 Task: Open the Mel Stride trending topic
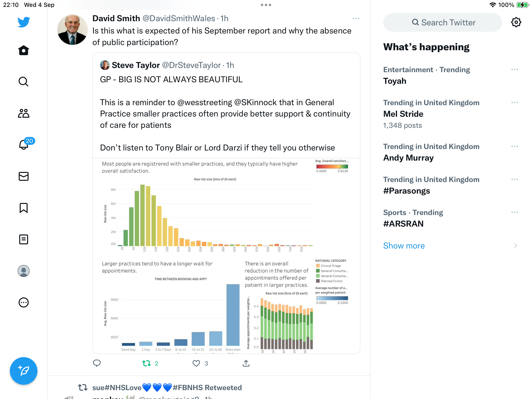pyautogui.click(x=403, y=114)
